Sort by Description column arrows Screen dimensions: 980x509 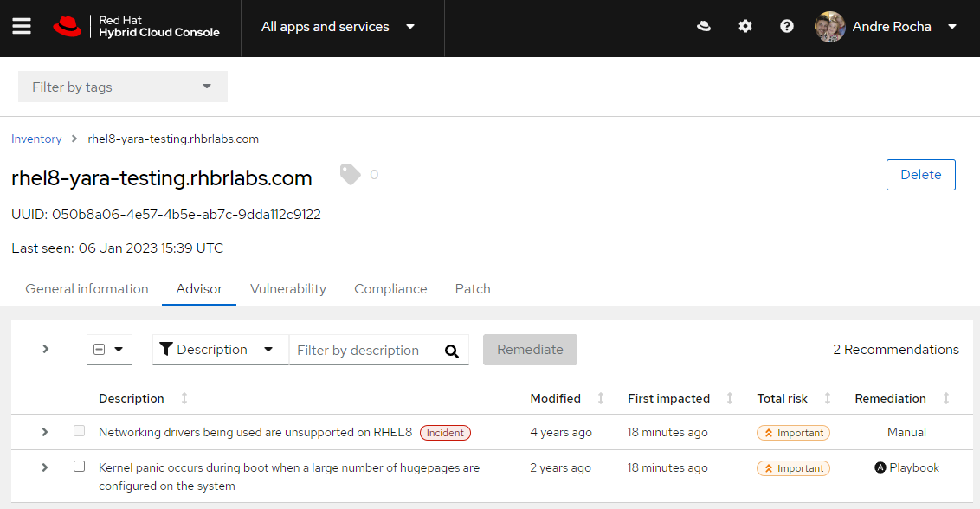(x=184, y=398)
